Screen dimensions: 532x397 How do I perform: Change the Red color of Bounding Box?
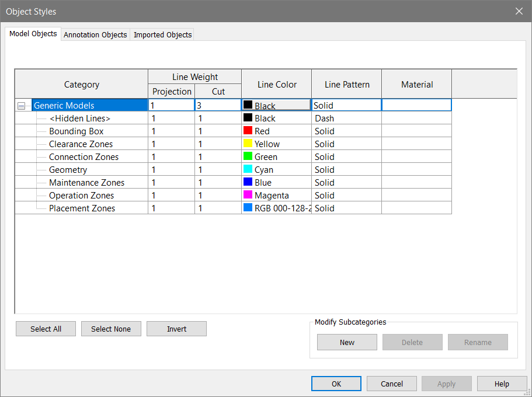(x=276, y=131)
